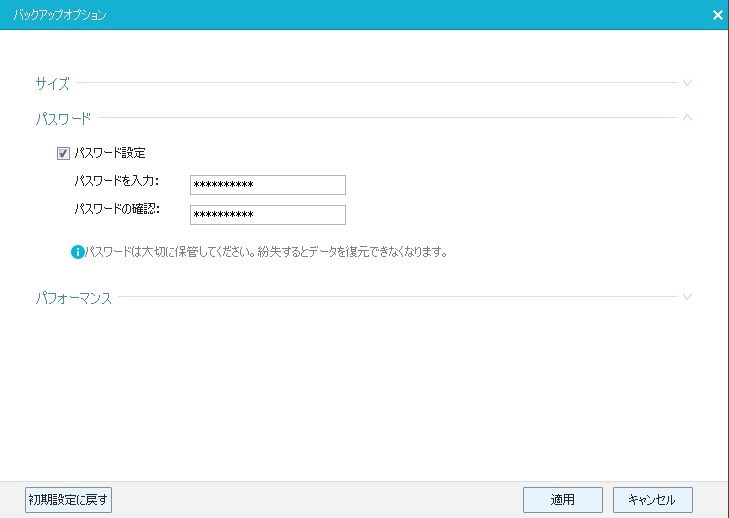Click the empty area below パフォーマンス section
Viewport: 729px width, 518px height.
pos(364,390)
